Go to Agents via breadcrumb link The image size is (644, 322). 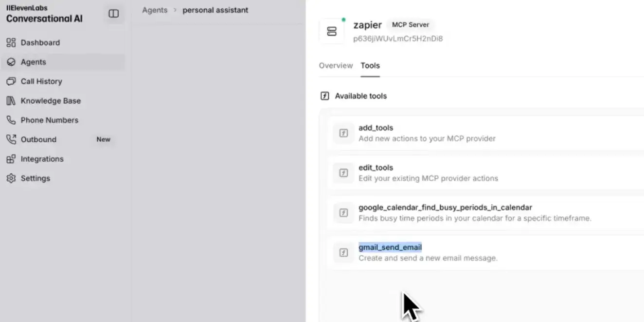[x=155, y=10]
